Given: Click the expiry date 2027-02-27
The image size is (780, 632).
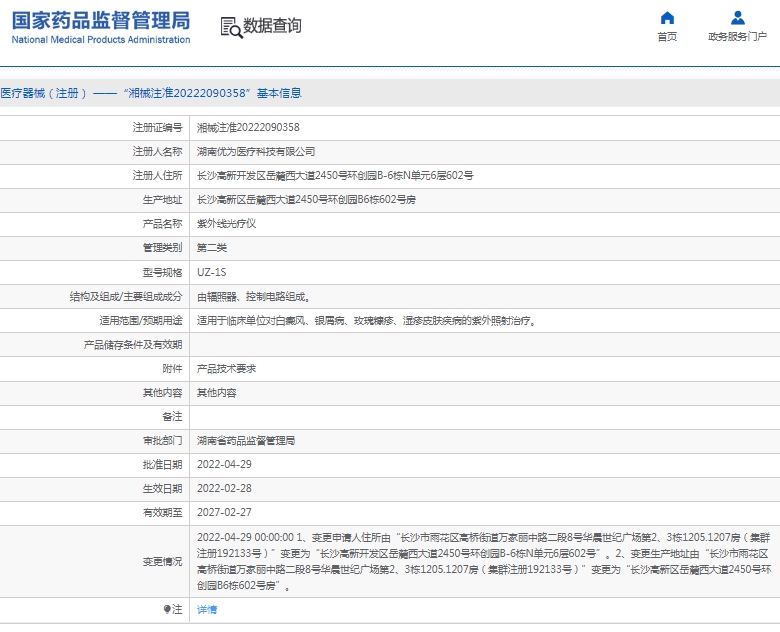Looking at the screenshot, I should [x=224, y=513].
